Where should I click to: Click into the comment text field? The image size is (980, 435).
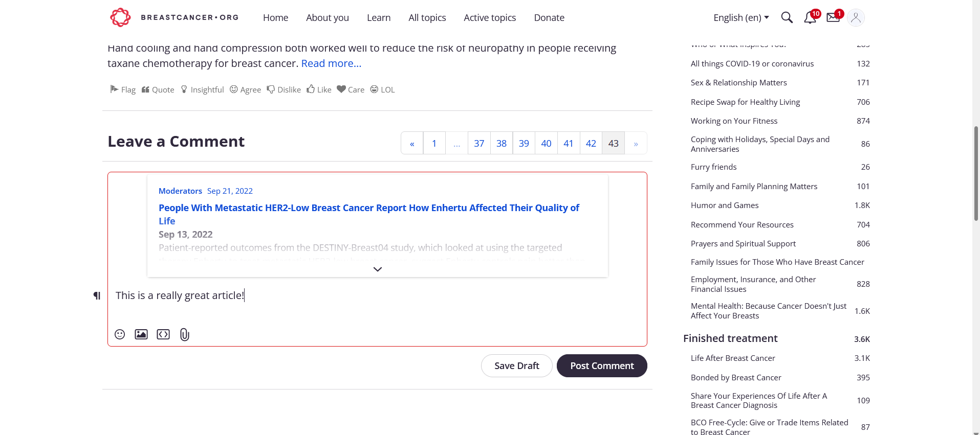coord(377,295)
